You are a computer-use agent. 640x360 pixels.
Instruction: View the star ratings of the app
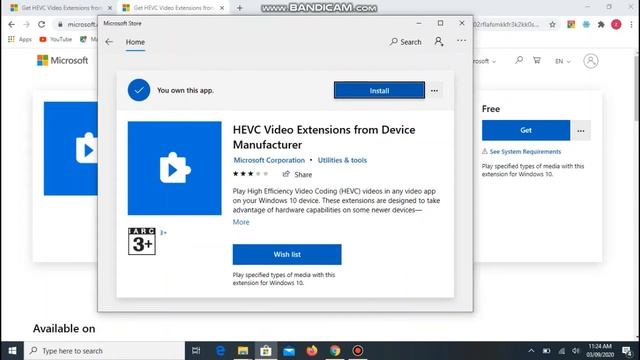[250, 174]
